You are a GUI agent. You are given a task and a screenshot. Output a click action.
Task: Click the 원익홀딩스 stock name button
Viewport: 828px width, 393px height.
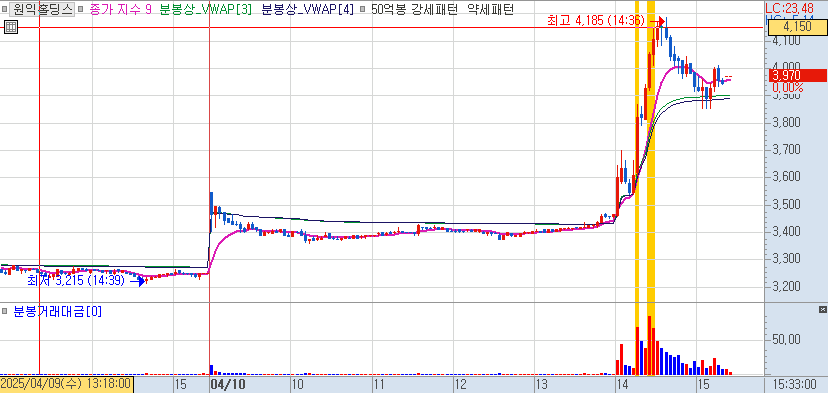pos(42,9)
